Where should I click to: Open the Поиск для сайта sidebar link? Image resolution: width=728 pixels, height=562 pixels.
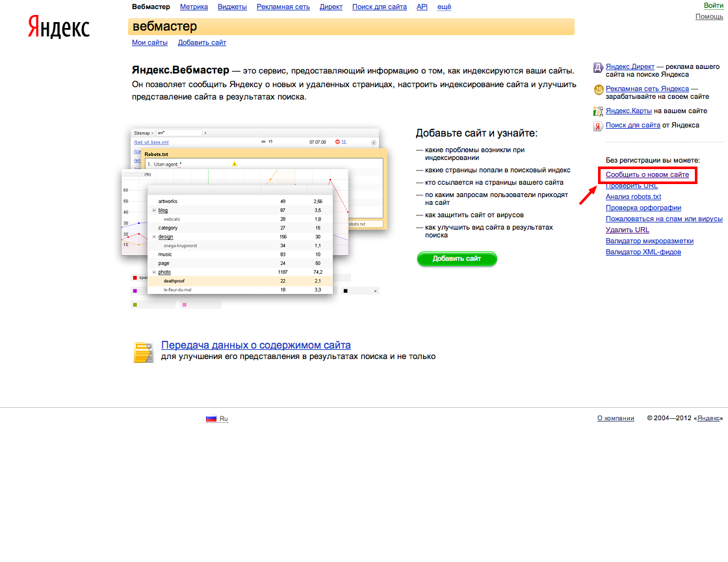(633, 126)
